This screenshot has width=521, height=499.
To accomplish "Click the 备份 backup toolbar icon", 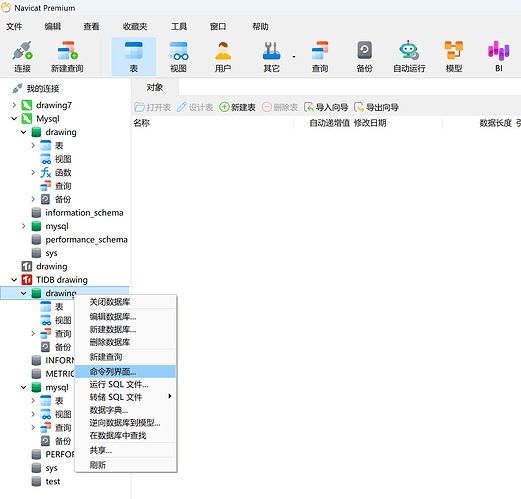I will coord(364,56).
